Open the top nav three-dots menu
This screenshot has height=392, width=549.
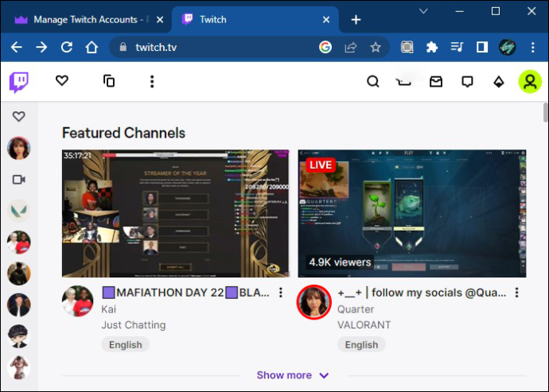coord(152,82)
